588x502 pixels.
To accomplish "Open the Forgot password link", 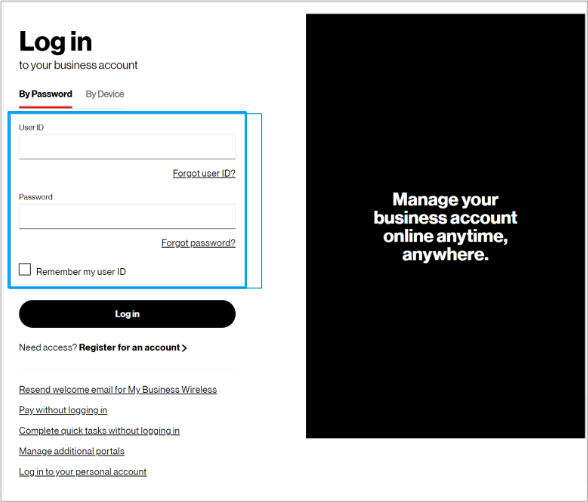I will [x=198, y=243].
